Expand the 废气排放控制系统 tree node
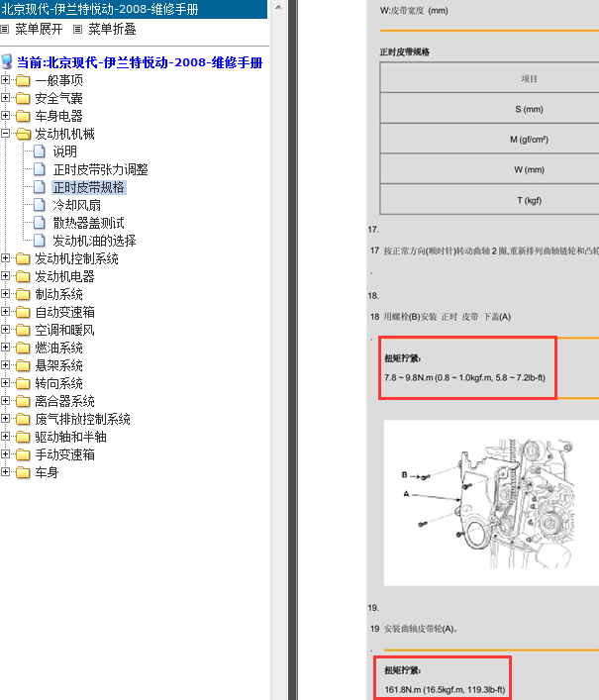599x700 pixels. pos(5,419)
